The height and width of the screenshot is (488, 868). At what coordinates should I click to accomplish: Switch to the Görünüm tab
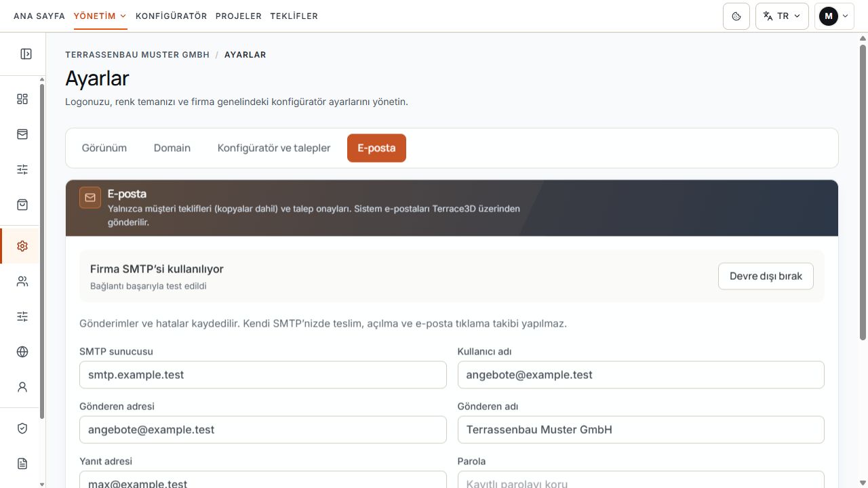[x=104, y=148]
